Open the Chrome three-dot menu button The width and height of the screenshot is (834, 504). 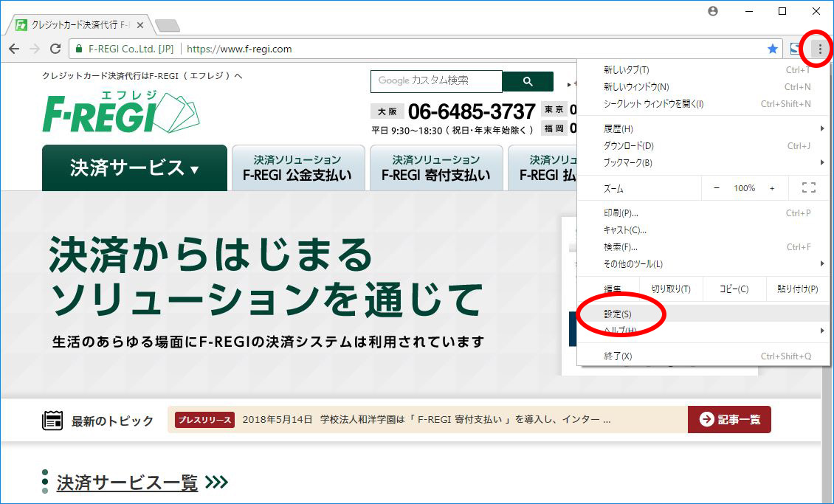click(820, 49)
